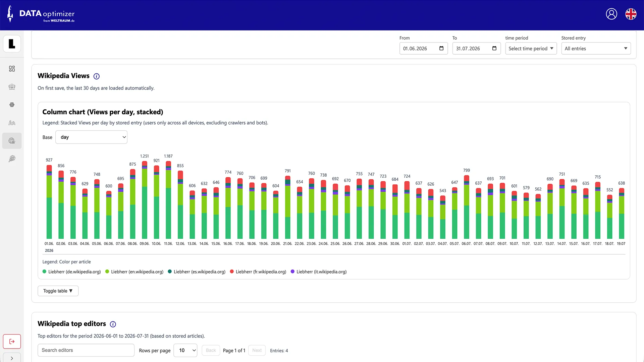Click the To date field 31.07.2026
The image size is (644, 362).
pyautogui.click(x=477, y=48)
